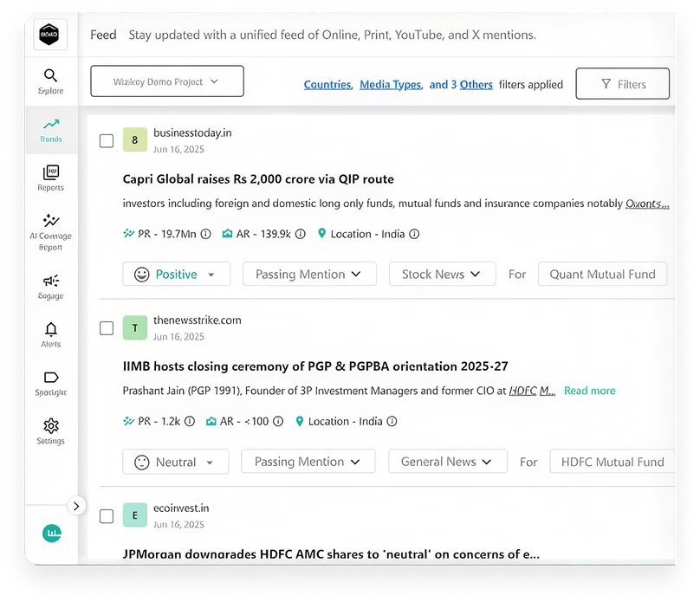Click the thenewsstrike.com source name
The image size is (700, 602).
[x=197, y=320]
